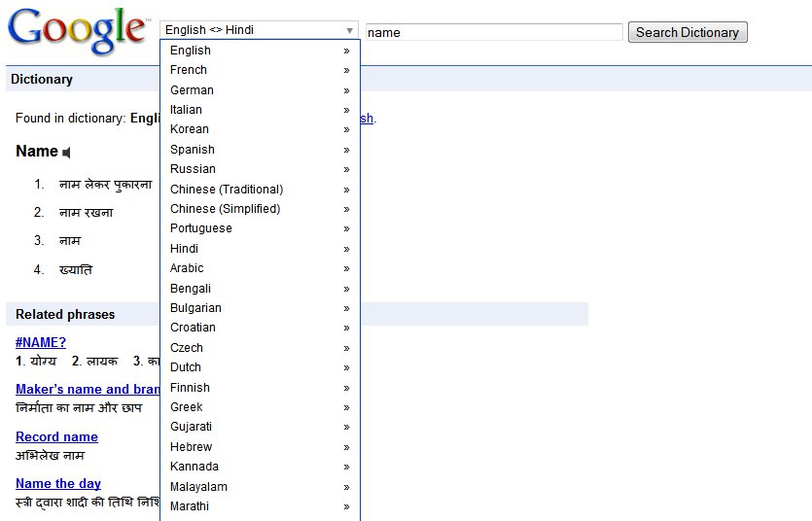The width and height of the screenshot is (812, 521).
Task: Expand the German submenu arrow
Action: click(x=346, y=90)
